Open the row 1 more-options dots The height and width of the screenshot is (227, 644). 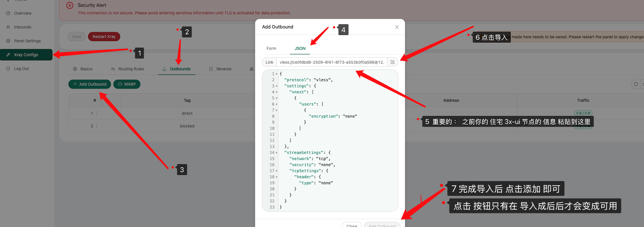point(96,113)
